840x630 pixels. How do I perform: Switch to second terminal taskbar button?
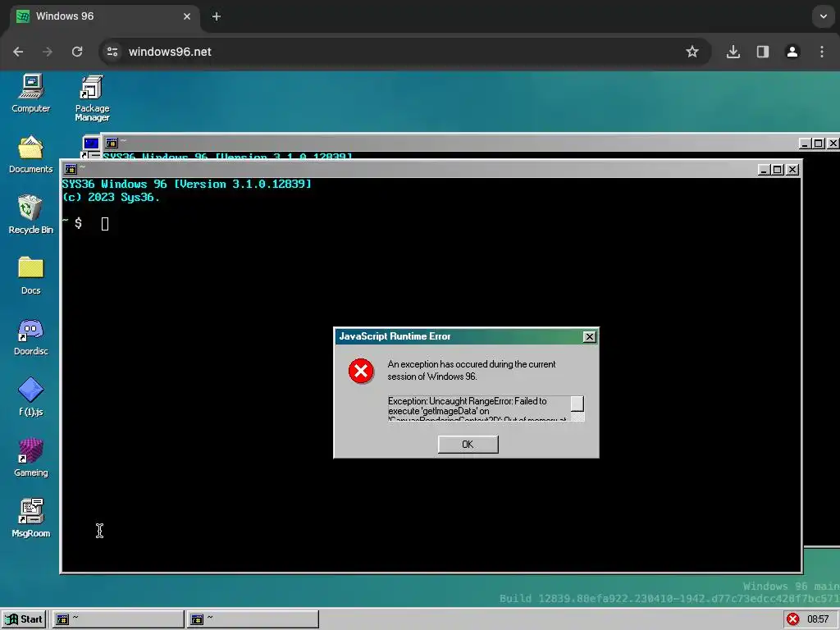click(x=253, y=619)
